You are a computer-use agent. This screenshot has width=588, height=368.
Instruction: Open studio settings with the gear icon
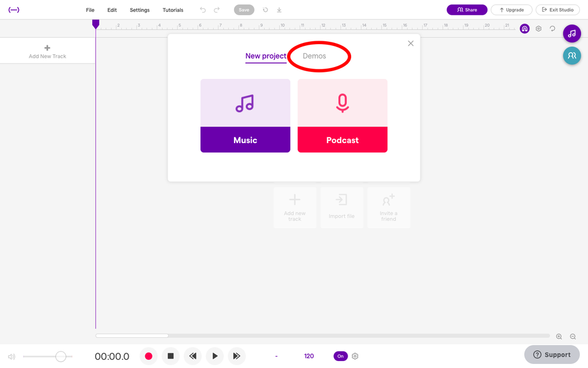(x=538, y=28)
